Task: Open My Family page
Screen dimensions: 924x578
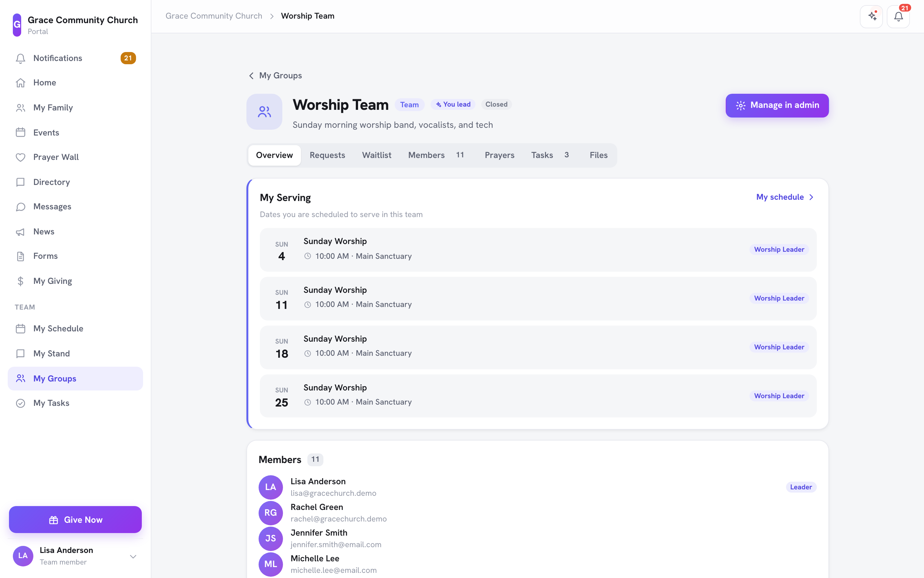Action: point(75,108)
